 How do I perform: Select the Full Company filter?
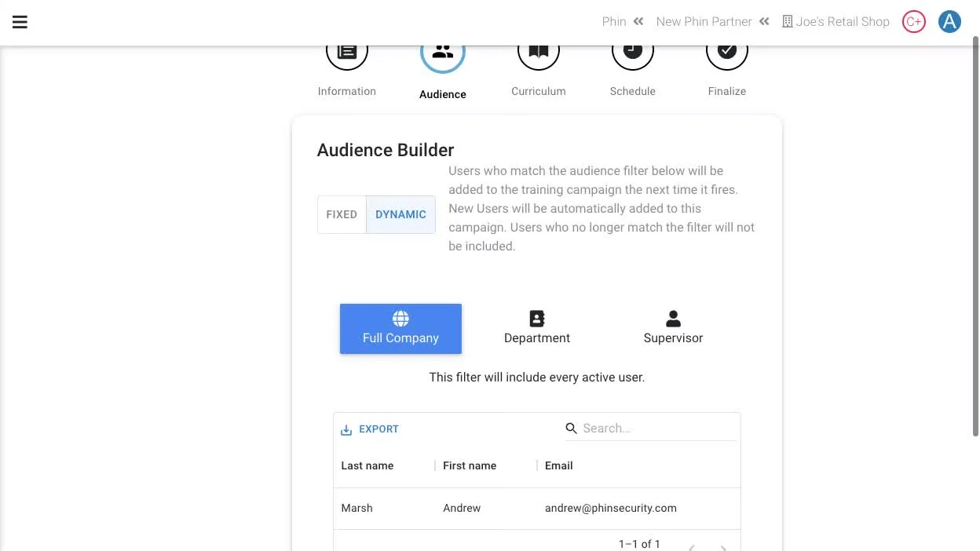[x=400, y=329]
